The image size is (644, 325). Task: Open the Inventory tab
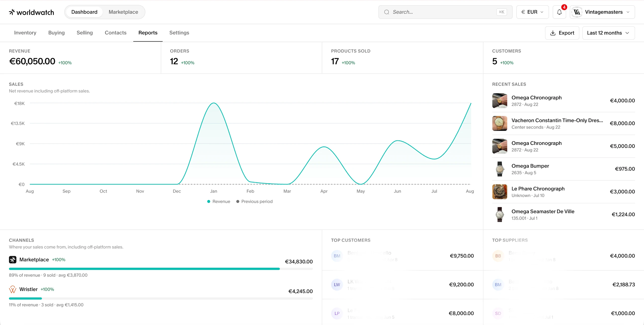(25, 33)
